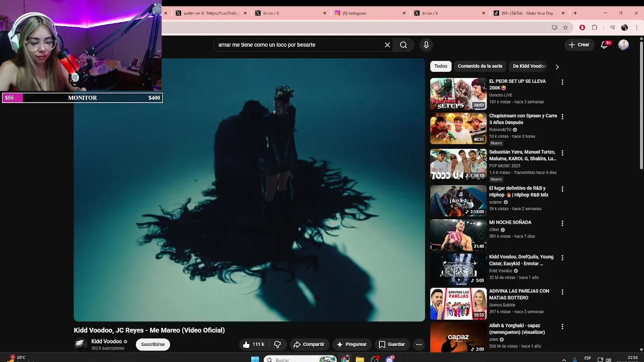Click the magnifier search button
The height and width of the screenshot is (362, 644).
tap(404, 45)
